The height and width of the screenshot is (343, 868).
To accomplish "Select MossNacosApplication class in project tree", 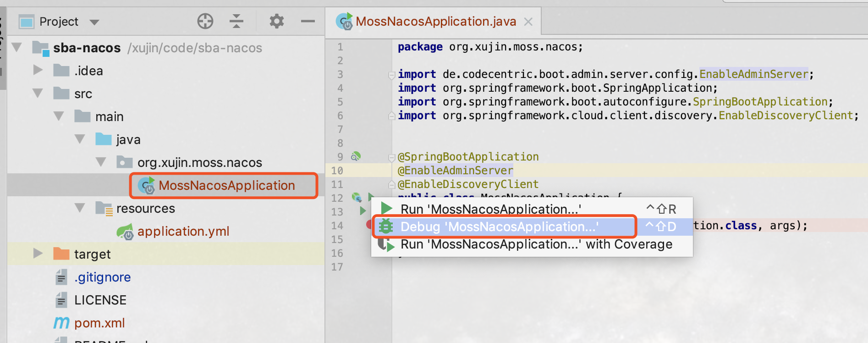I will tap(226, 185).
